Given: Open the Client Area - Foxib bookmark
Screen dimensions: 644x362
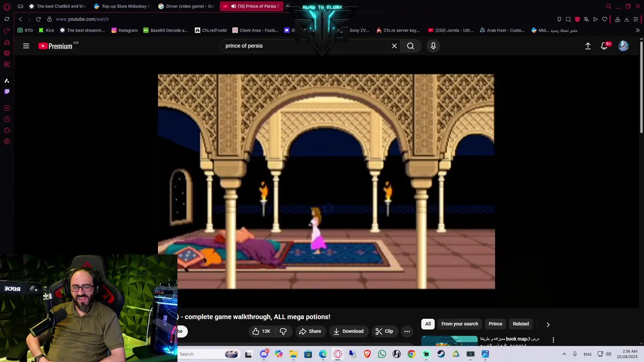Looking at the screenshot, I should click(x=256, y=30).
